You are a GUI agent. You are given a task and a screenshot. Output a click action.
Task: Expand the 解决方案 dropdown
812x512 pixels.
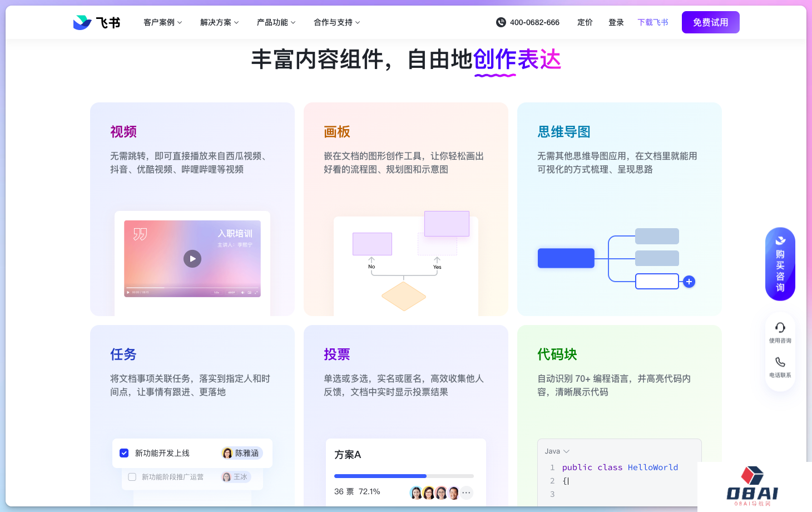coord(219,22)
